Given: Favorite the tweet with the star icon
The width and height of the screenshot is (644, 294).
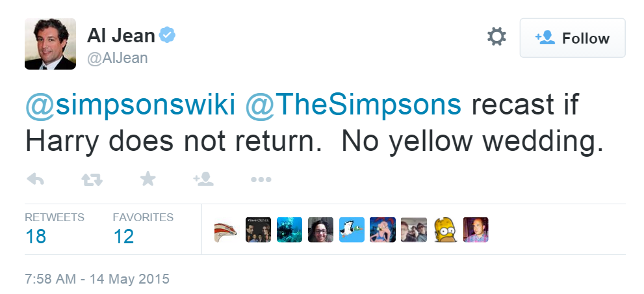Looking at the screenshot, I should coord(148,180).
